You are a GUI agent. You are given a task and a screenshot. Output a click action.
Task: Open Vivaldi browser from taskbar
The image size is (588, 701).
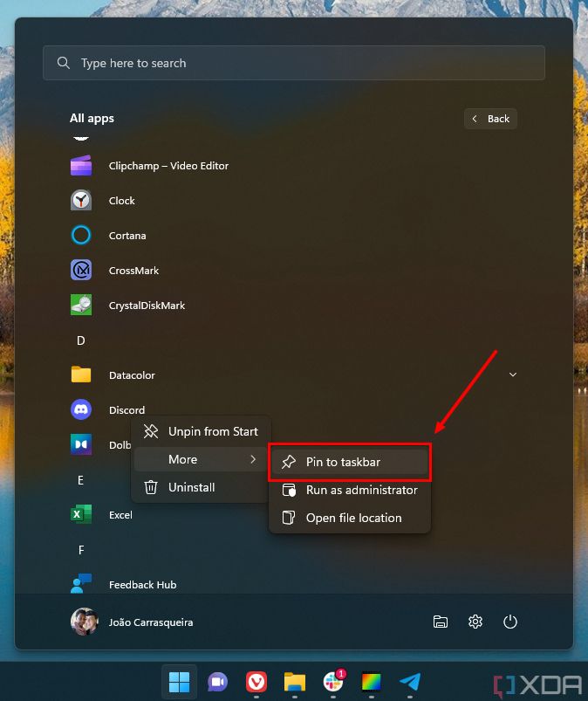pos(256,682)
